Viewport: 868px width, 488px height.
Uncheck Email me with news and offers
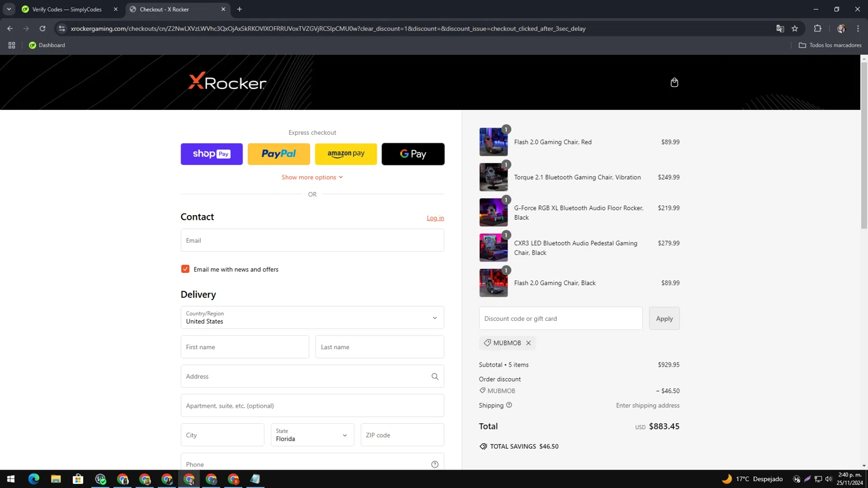[185, 269]
